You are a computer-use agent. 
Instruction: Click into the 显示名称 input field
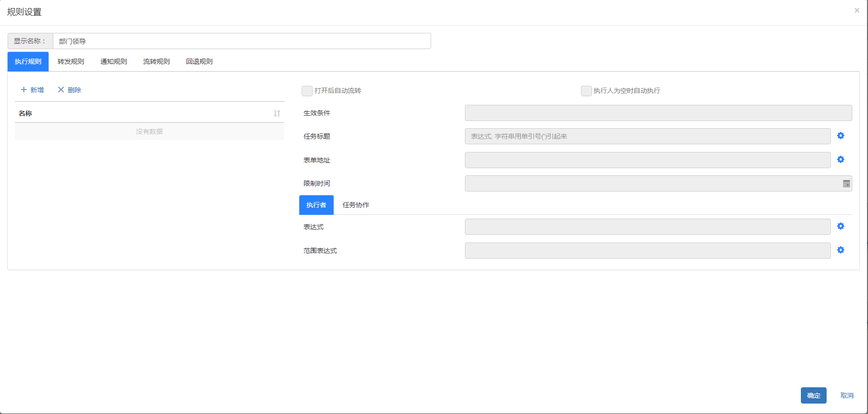click(x=242, y=41)
